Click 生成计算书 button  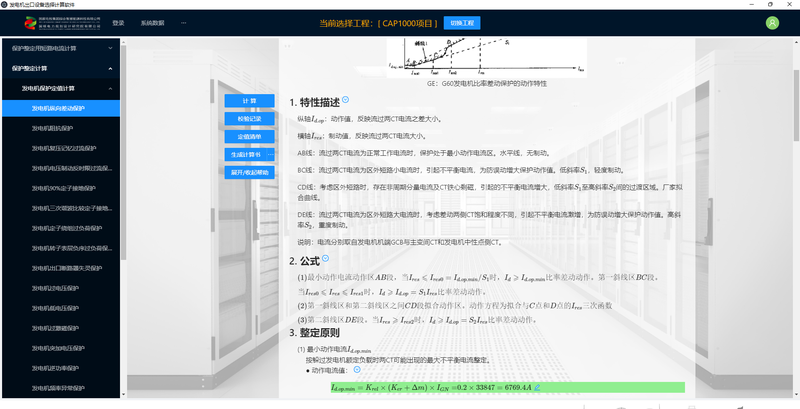pyautogui.click(x=245, y=154)
